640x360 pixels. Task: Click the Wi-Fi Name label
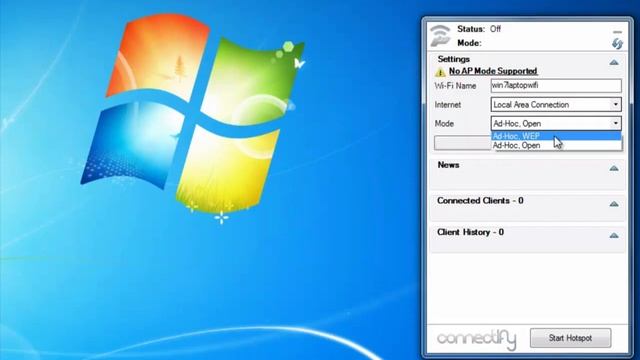(x=455, y=86)
